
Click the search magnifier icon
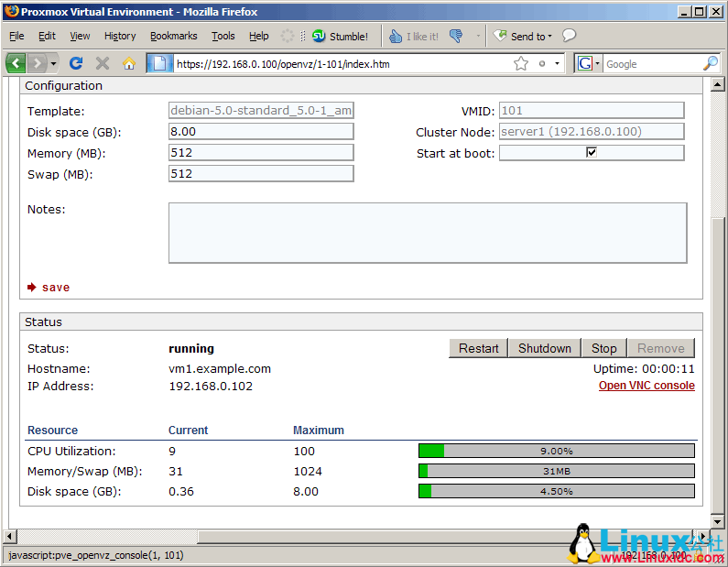click(711, 63)
